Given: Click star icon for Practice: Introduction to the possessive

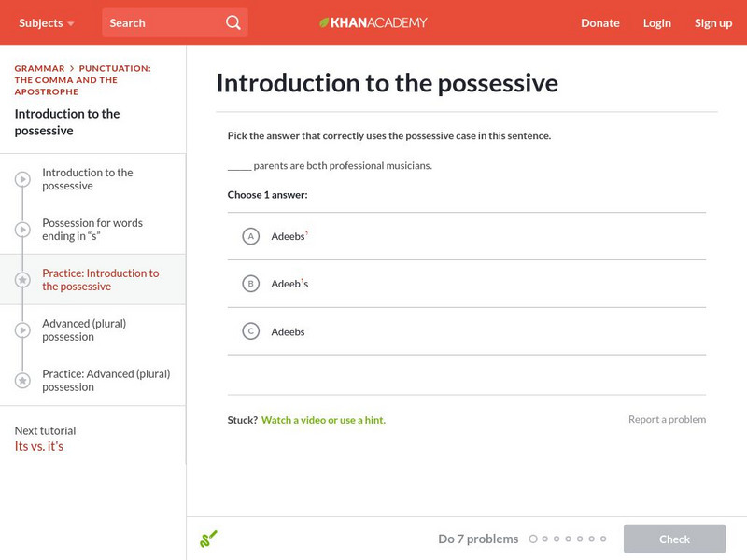Looking at the screenshot, I should click(x=22, y=280).
